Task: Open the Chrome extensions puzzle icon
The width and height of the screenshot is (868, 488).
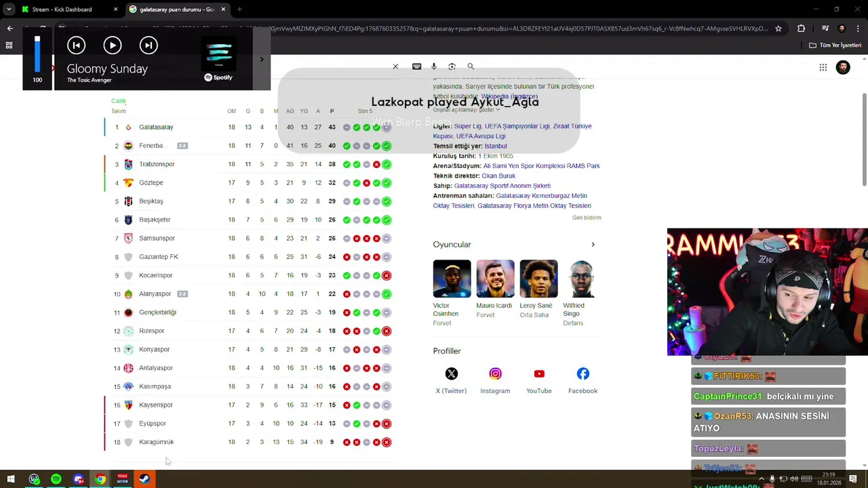Action: [x=801, y=28]
